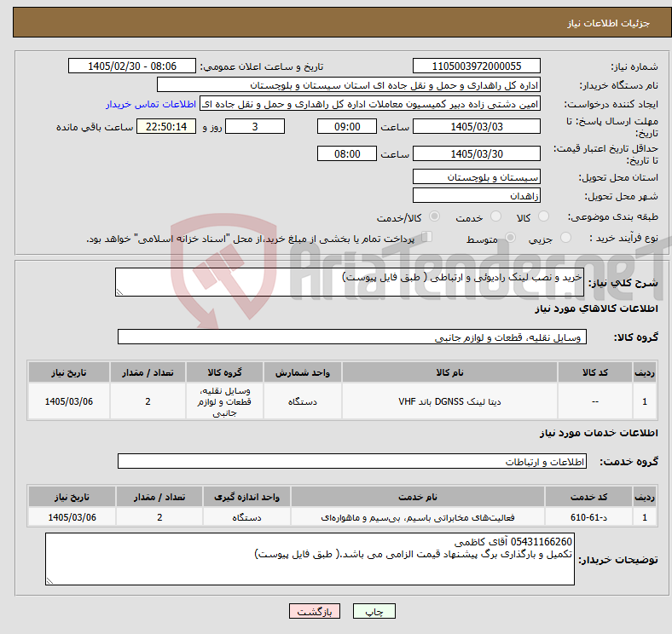The width and height of the screenshot is (672, 634).
Task: Click services table header نام خدمت
Action: (x=418, y=497)
